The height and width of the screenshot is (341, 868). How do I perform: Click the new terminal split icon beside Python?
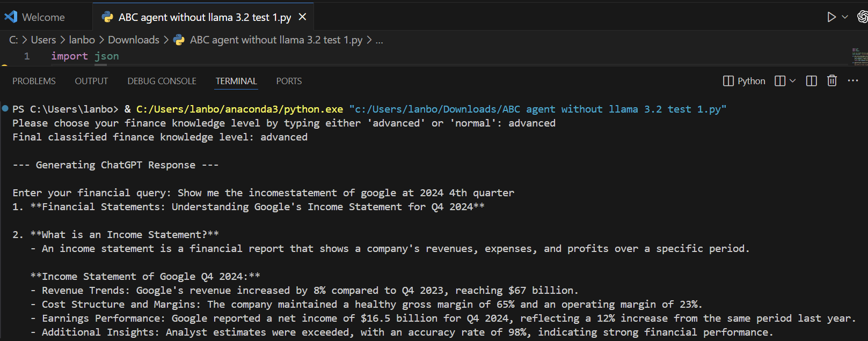click(x=780, y=81)
